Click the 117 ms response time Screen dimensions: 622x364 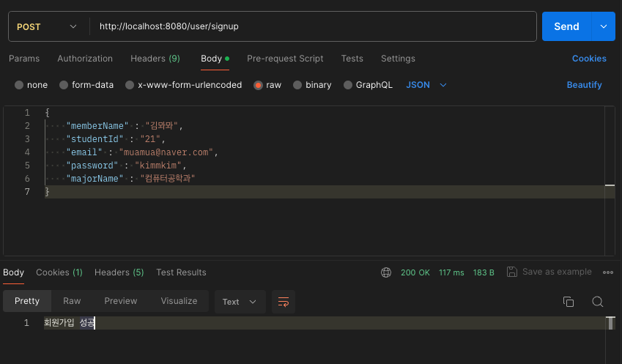(x=451, y=272)
